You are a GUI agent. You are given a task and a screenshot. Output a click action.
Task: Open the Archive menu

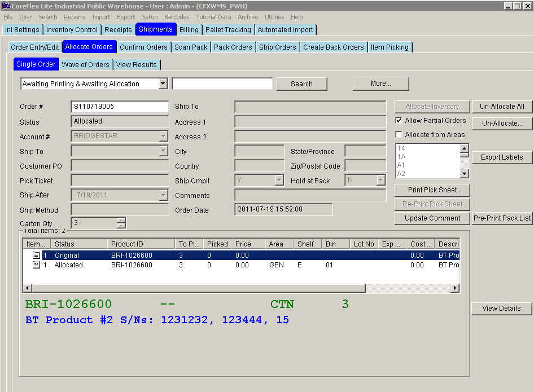[x=248, y=17]
